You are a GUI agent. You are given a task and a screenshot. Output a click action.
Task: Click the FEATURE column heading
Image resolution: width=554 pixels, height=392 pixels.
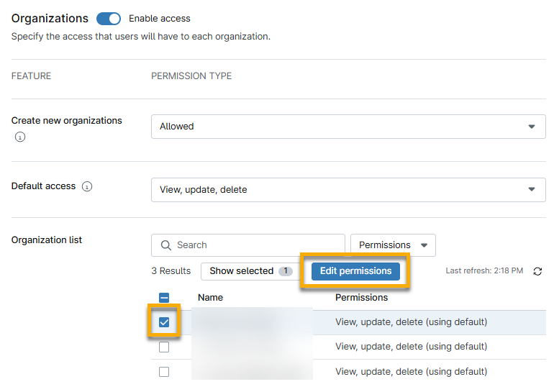click(31, 76)
